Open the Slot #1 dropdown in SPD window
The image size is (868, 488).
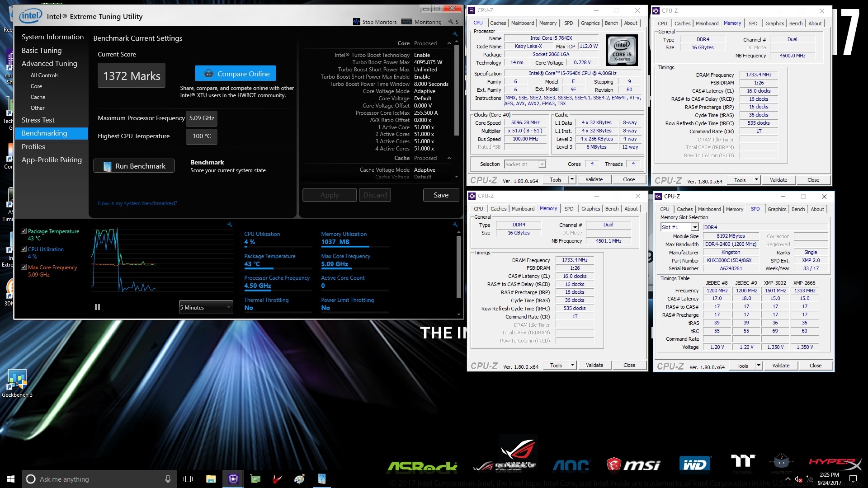pos(679,227)
